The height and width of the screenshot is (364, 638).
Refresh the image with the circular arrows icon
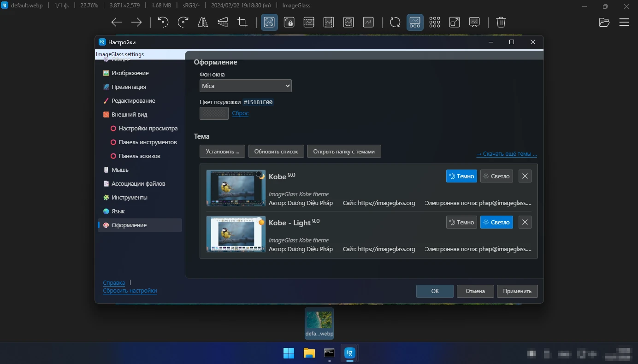(x=395, y=22)
